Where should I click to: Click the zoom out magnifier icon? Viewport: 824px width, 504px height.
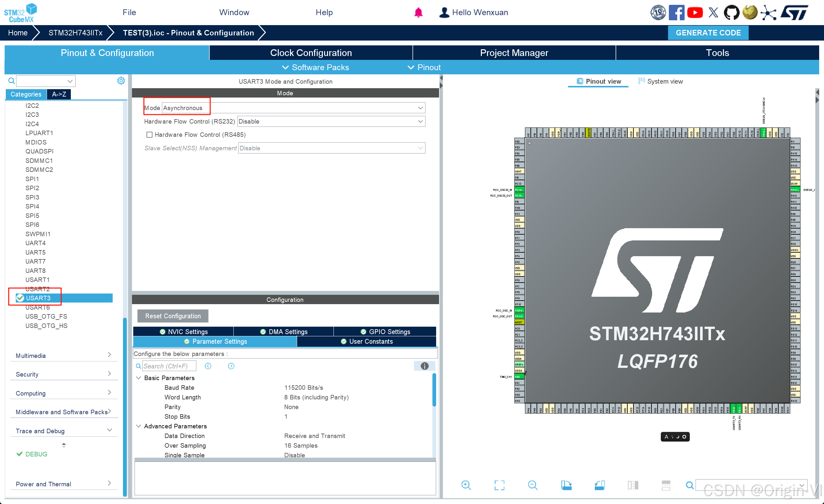coord(532,485)
